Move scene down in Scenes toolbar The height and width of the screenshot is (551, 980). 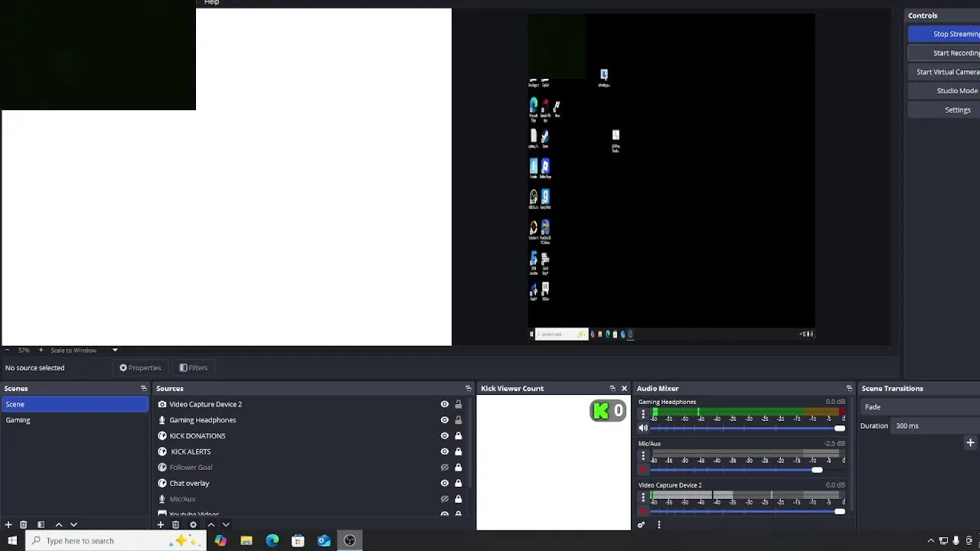click(x=73, y=525)
